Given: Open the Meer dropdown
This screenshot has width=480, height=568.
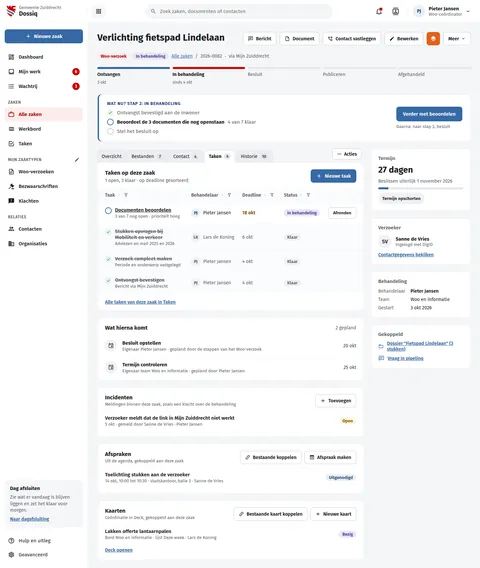Looking at the screenshot, I should (456, 38).
